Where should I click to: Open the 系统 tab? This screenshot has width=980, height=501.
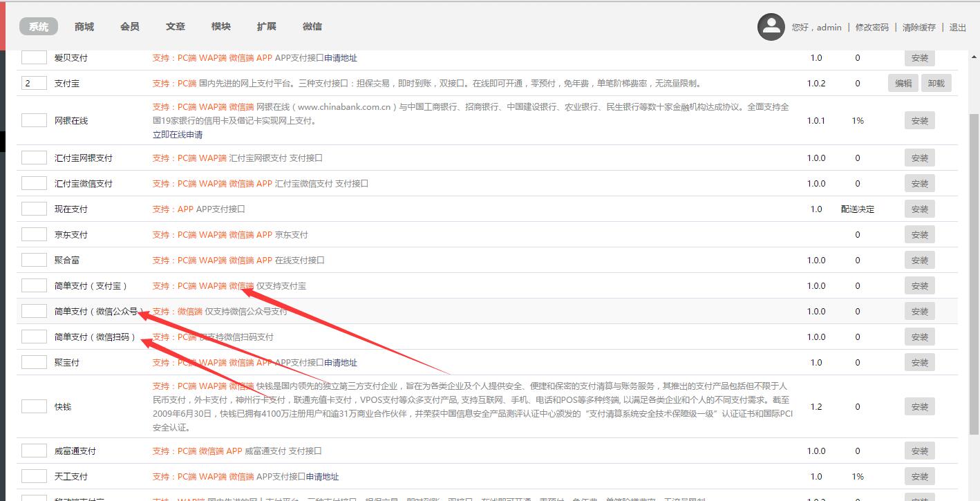coord(39,27)
